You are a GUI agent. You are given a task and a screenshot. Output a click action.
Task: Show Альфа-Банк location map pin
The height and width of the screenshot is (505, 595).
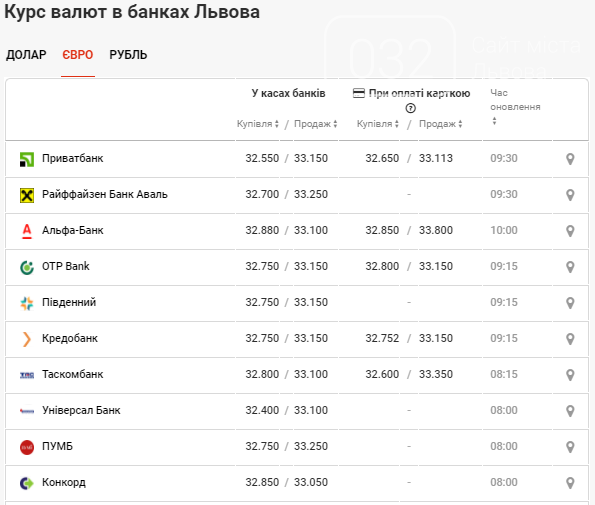(570, 231)
